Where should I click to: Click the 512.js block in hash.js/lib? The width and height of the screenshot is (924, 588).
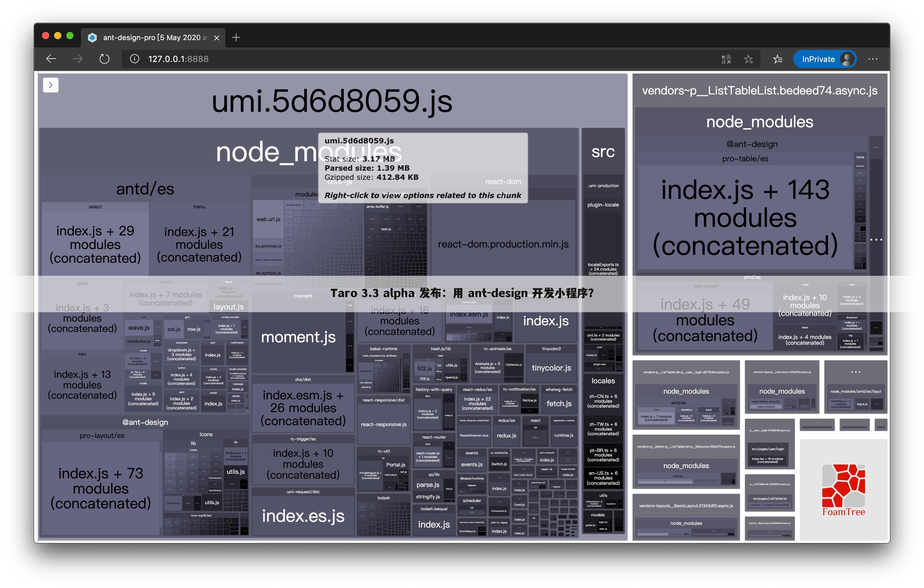(424, 368)
